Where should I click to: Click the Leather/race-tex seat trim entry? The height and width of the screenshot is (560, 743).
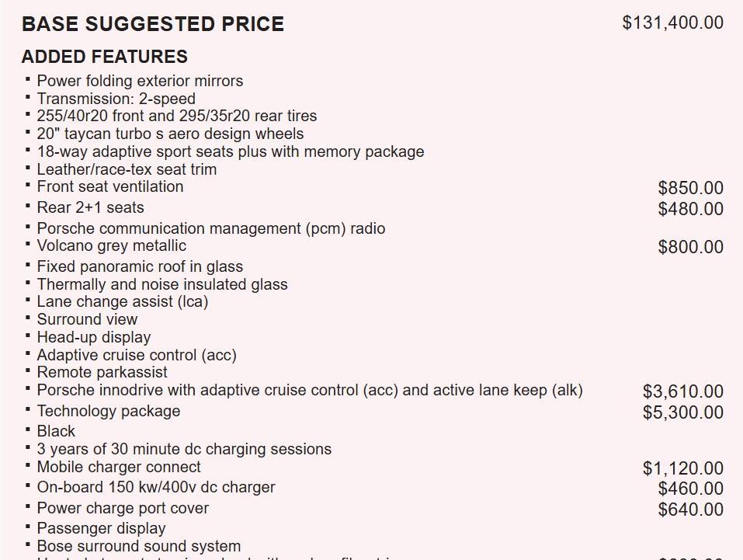click(127, 169)
